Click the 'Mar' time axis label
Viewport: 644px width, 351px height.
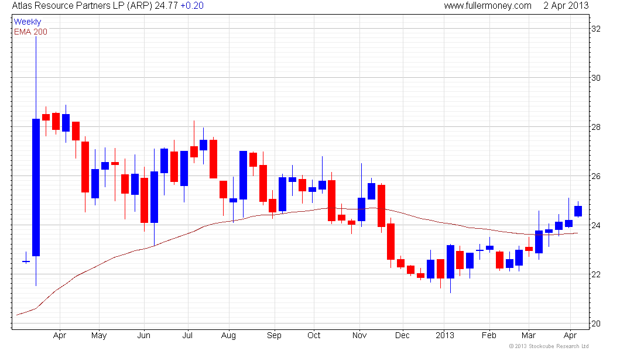529,335
